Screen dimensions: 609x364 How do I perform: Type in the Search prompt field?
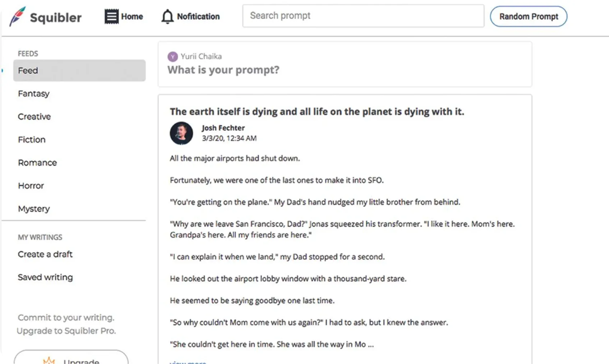(363, 16)
